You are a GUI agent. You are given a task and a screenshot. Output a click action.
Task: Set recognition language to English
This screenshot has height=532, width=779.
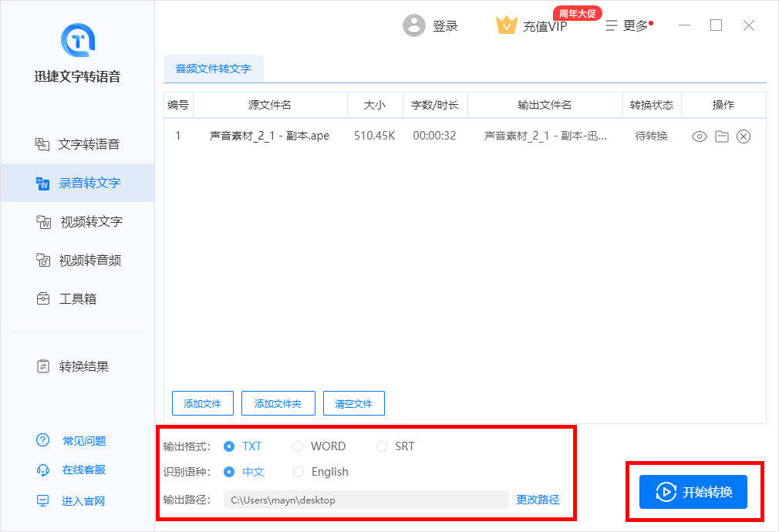tap(320, 472)
